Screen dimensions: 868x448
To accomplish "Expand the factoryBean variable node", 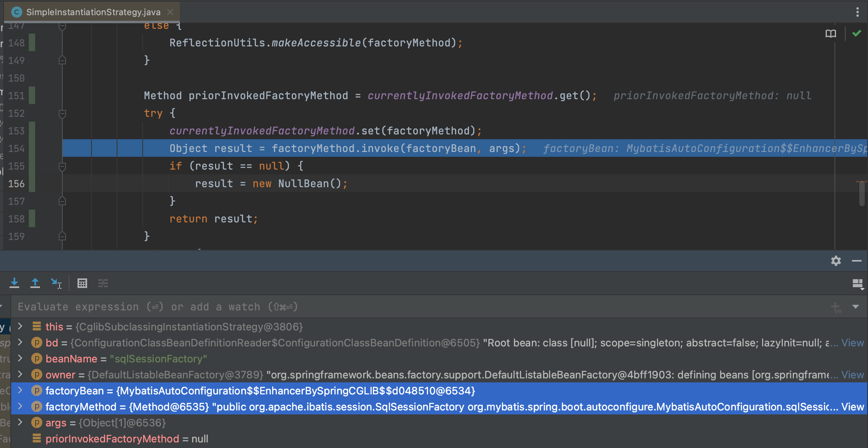I will tap(20, 390).
